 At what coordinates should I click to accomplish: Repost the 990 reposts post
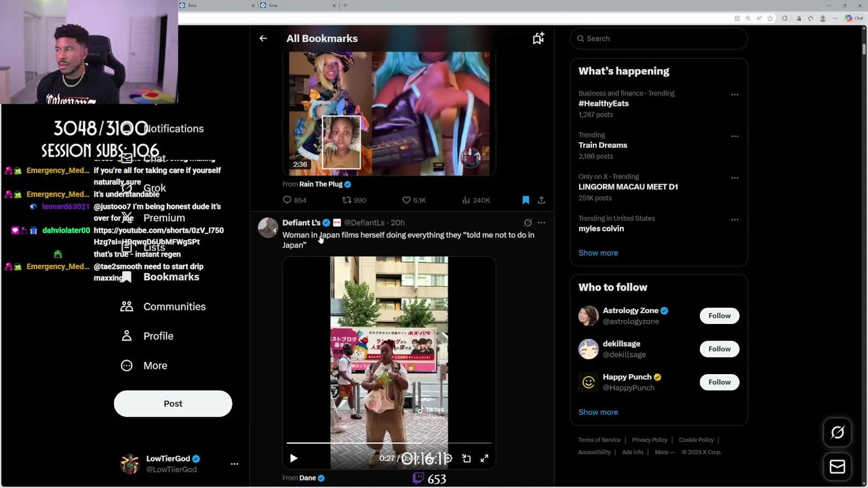point(354,200)
